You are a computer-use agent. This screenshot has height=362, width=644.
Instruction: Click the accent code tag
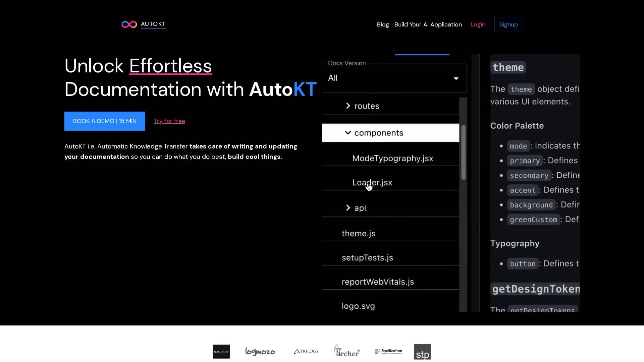(x=523, y=190)
